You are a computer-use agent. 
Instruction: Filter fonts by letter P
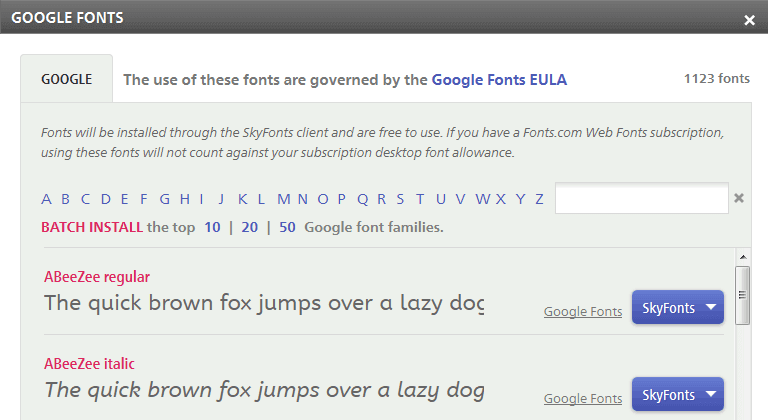342,199
